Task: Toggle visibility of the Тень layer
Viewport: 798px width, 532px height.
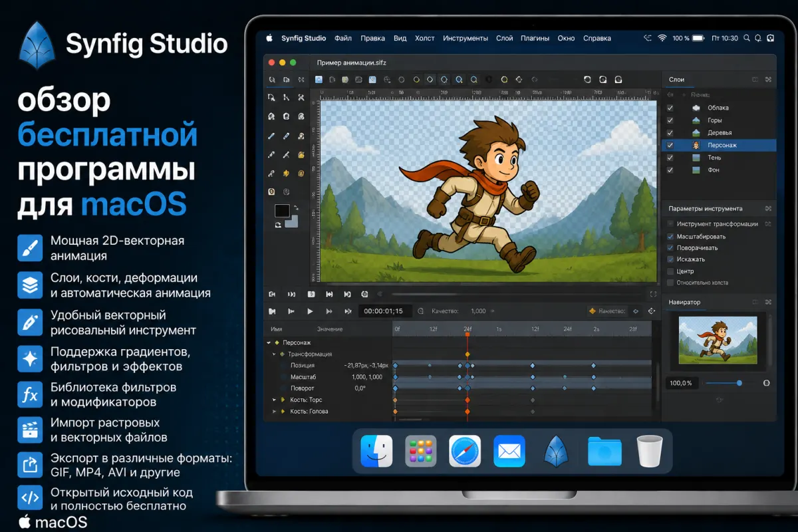Action: tap(670, 158)
